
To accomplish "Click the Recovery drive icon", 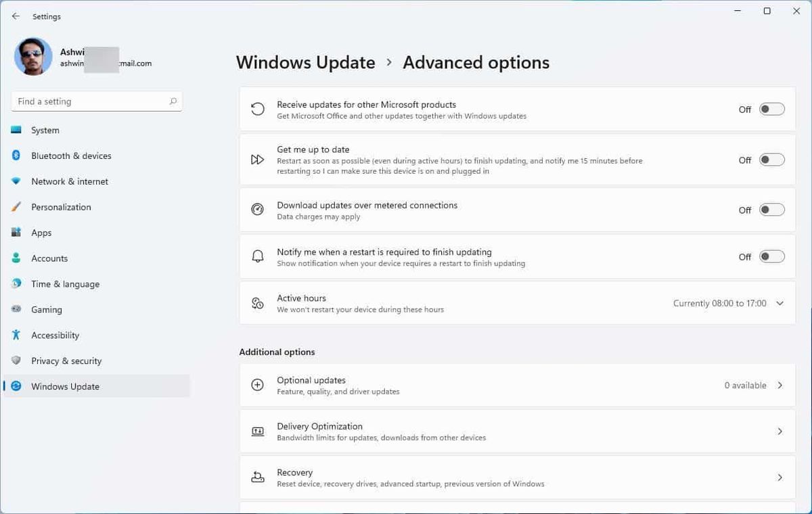I will (257, 477).
